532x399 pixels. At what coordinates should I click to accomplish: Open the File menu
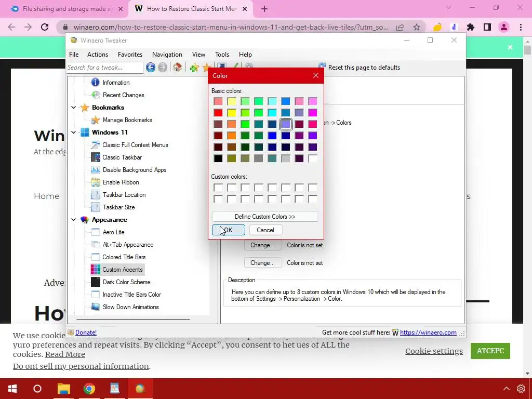pos(74,54)
